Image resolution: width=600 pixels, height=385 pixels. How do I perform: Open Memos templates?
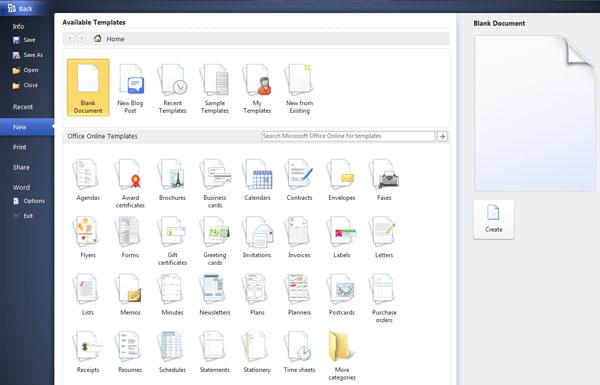(130, 295)
